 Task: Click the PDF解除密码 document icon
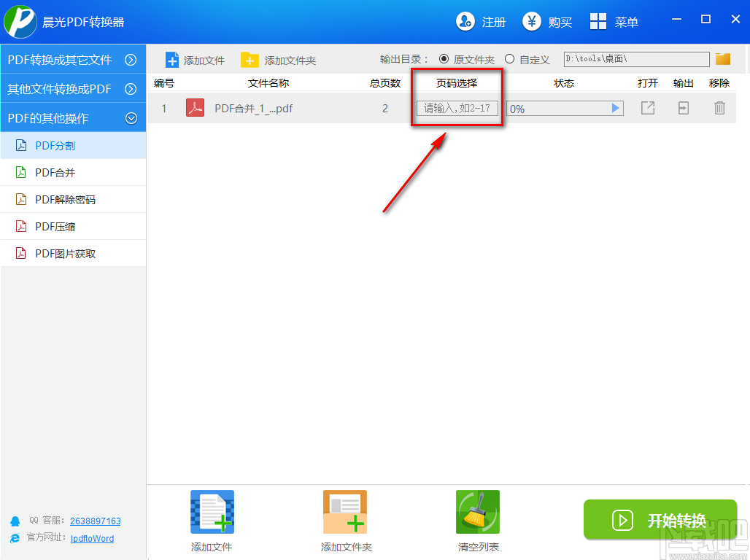[21, 199]
